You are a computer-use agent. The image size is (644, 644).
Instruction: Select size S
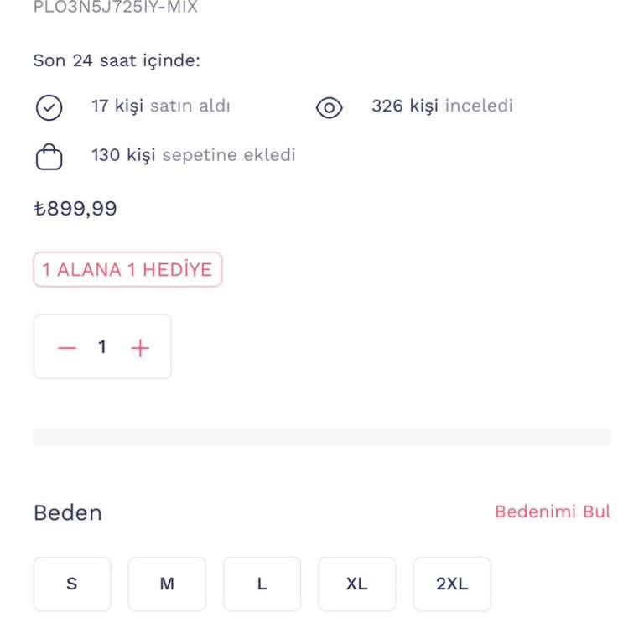pyautogui.click(x=72, y=584)
